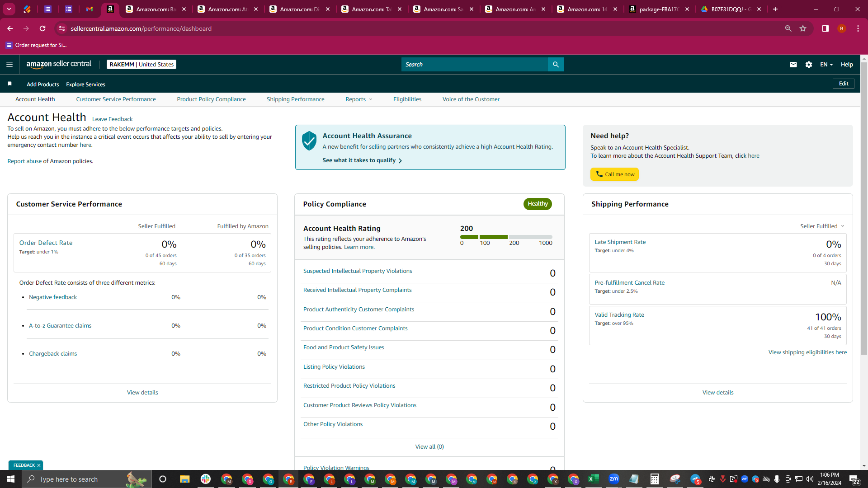Viewport: 868px width, 488px height.
Task: Close the FEEDBACK tab with its X
Action: (39, 465)
